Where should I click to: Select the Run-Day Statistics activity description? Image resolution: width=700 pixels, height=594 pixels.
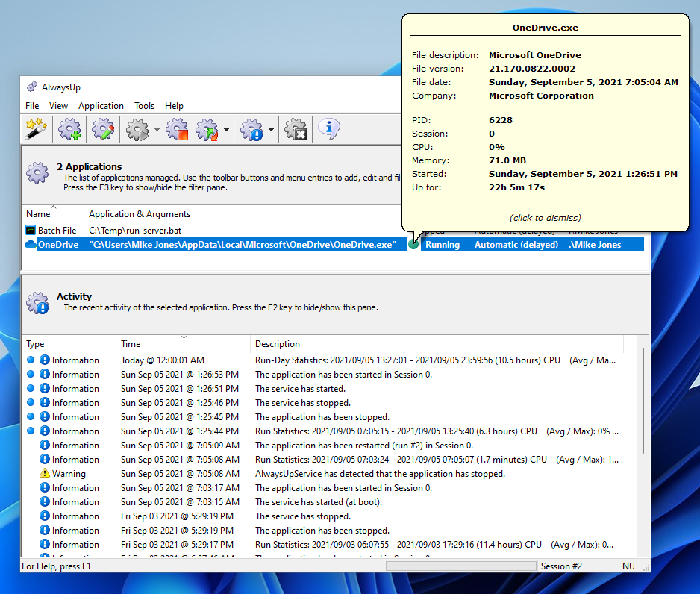pyautogui.click(x=435, y=360)
